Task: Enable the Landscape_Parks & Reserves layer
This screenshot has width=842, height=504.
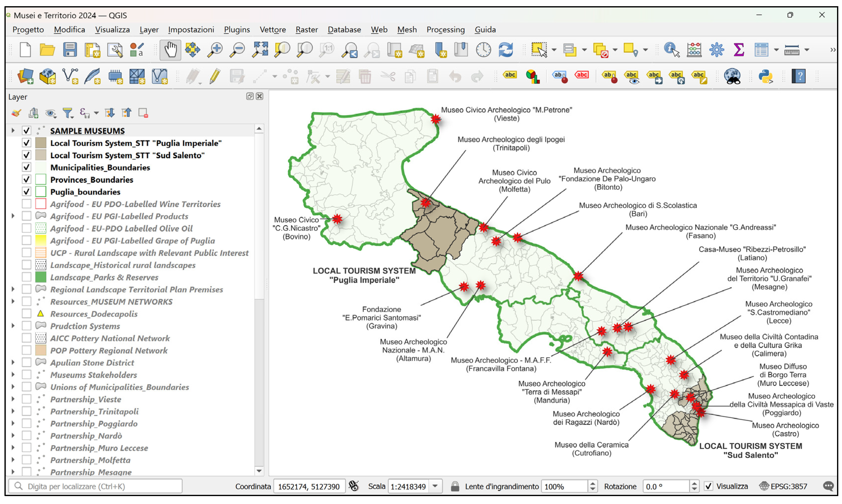Action: tap(26, 277)
